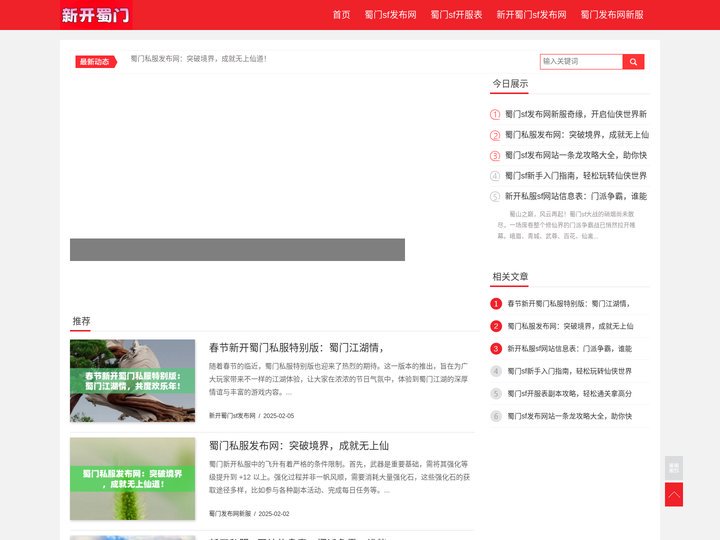This screenshot has width=720, height=540.
Task: Click the 最新动态 red label
Action: [96, 62]
